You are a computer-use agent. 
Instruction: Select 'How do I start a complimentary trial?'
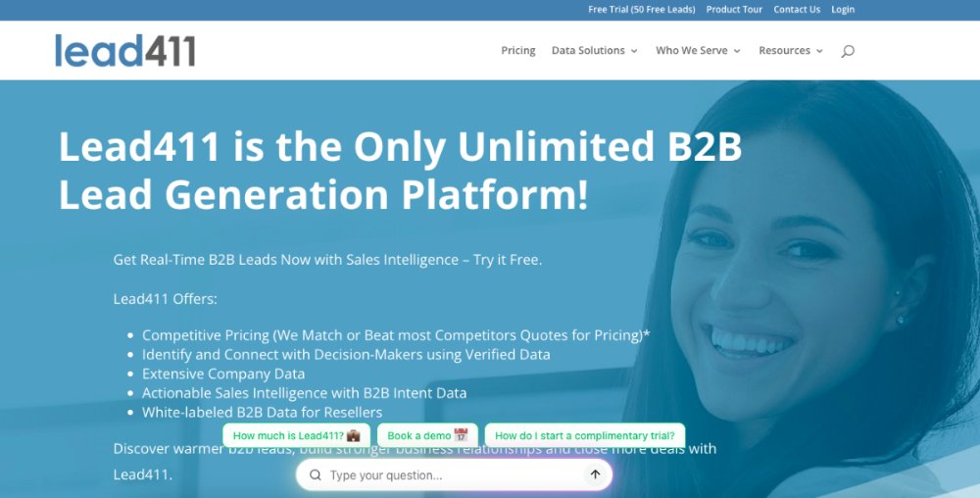pos(585,435)
